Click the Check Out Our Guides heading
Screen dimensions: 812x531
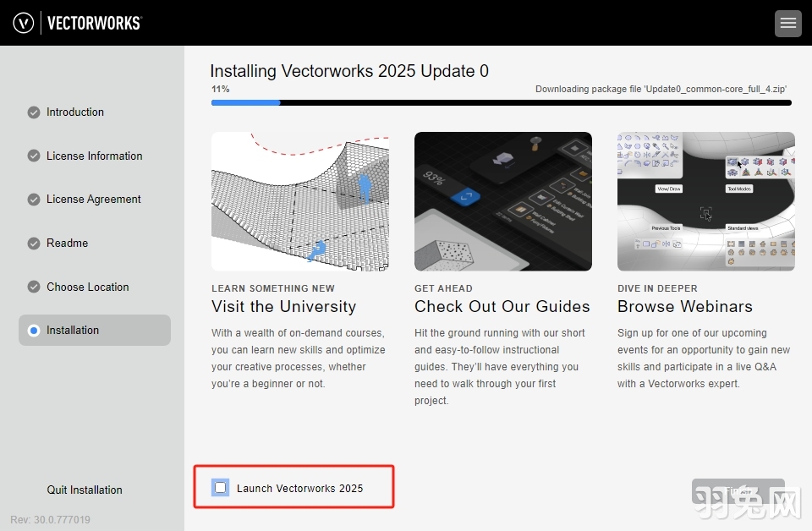502,307
